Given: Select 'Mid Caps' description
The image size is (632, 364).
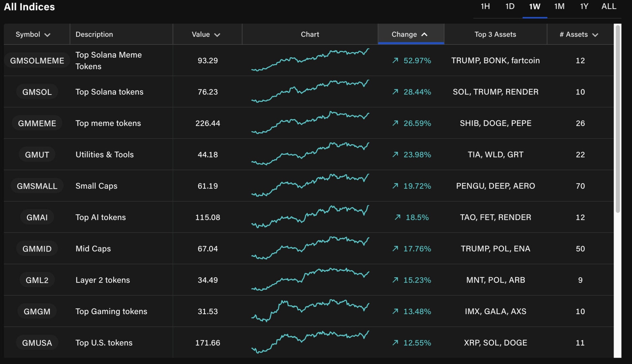Looking at the screenshot, I should point(93,249).
